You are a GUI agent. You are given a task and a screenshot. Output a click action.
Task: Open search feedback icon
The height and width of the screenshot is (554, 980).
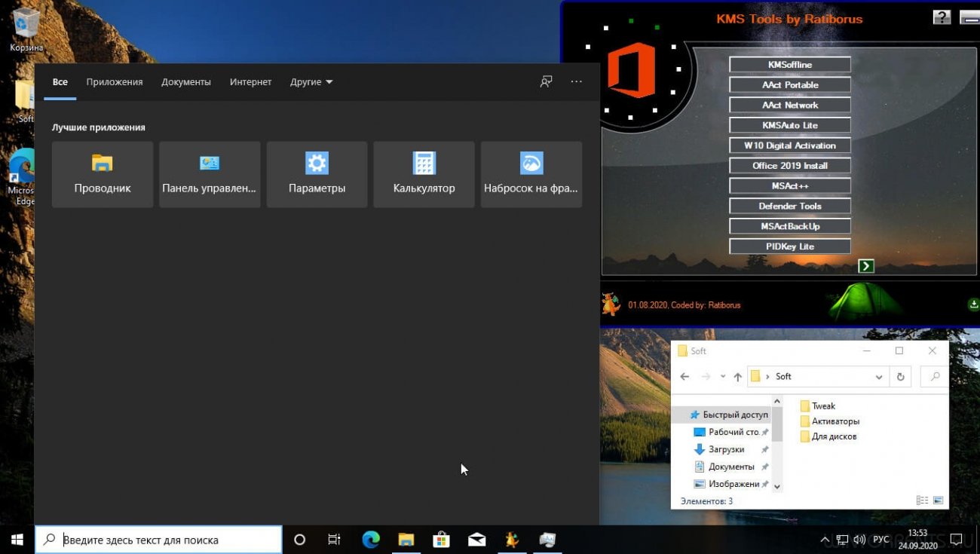[x=547, y=81]
